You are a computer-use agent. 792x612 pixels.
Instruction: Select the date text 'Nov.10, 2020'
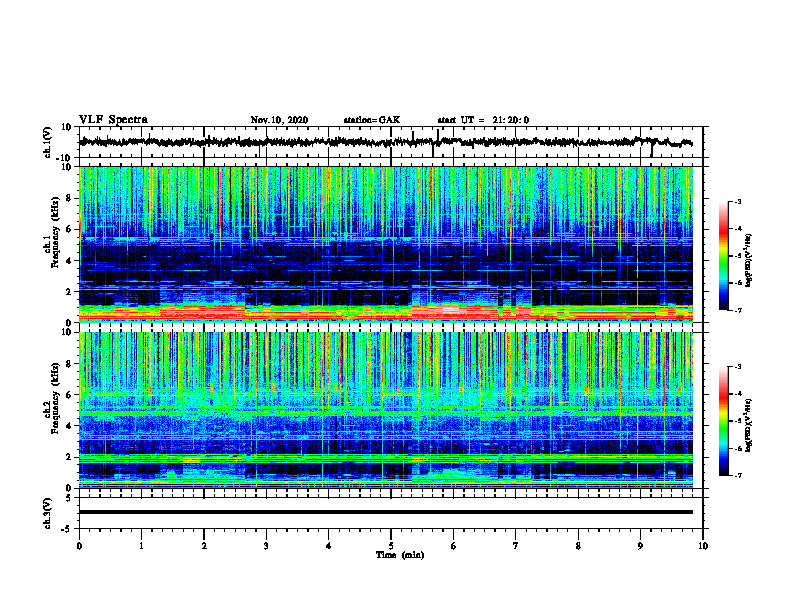(279, 120)
